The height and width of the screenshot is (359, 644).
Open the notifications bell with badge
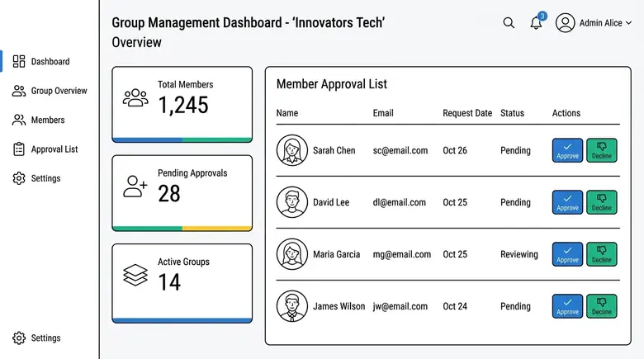coord(537,21)
